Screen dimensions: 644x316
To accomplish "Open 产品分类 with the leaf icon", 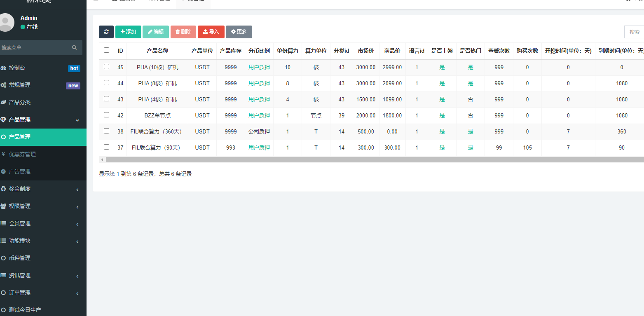I will 20,103.
